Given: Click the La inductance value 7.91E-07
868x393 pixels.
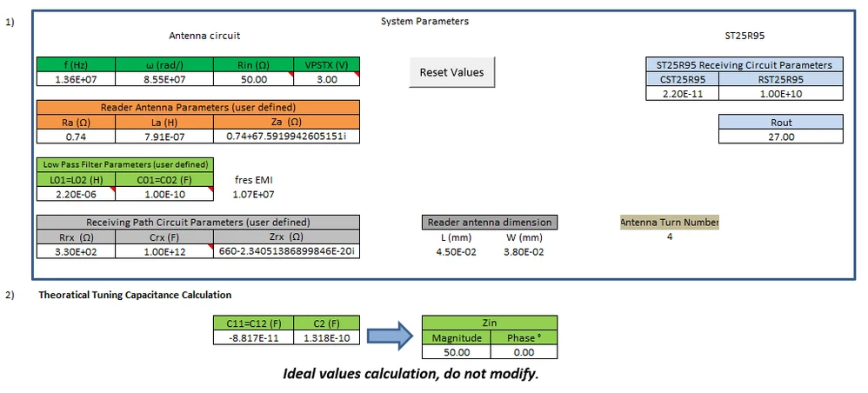Looking at the screenshot, I should [164, 137].
